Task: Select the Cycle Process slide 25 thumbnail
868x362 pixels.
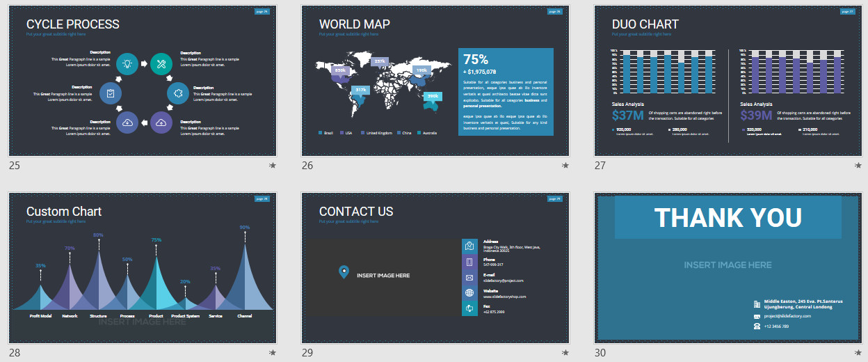Action: click(x=143, y=81)
